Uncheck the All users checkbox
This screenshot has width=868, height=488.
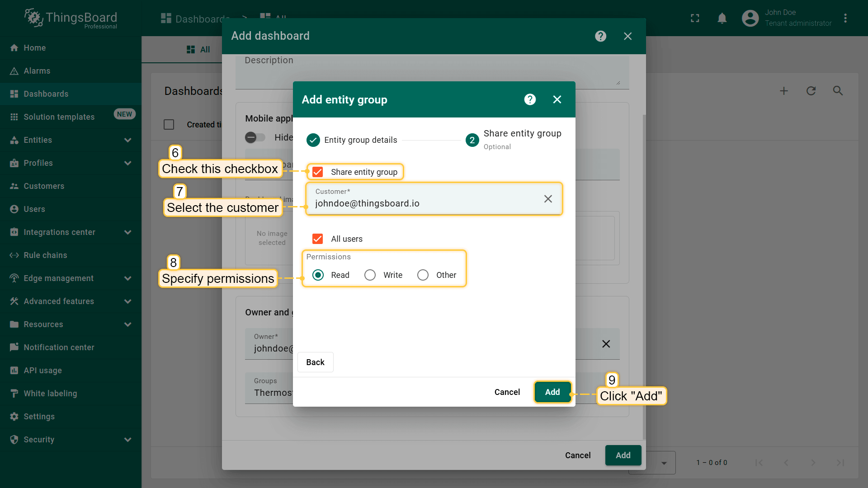click(x=318, y=239)
